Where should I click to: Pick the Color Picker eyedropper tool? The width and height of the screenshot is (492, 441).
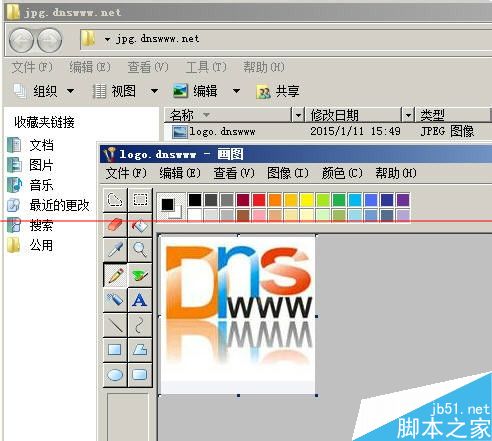[115, 250]
